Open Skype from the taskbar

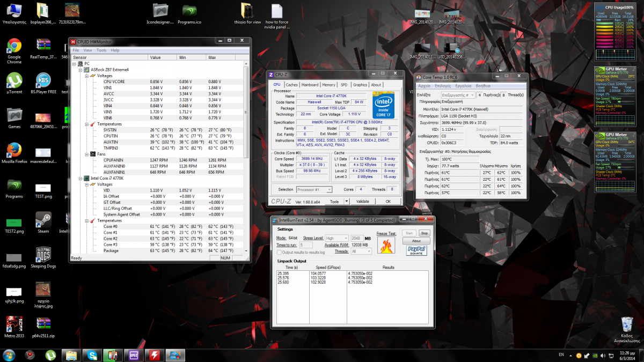click(92, 354)
